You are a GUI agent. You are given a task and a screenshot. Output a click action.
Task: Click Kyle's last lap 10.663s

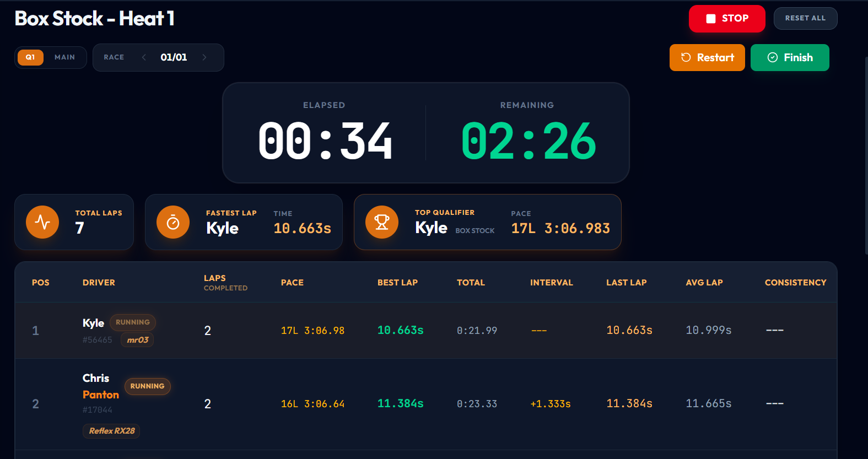(x=629, y=330)
